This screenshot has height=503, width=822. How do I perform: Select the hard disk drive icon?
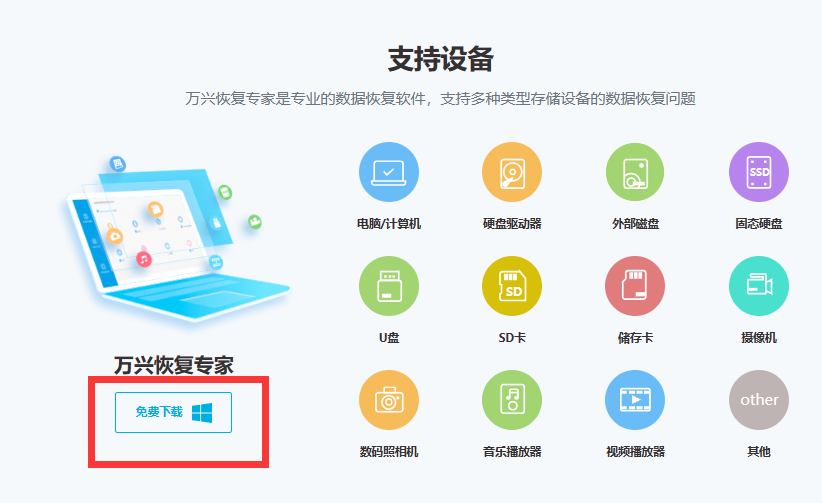point(512,172)
